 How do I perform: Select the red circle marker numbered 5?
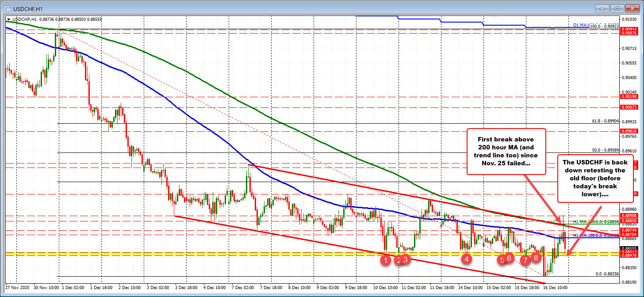coord(502,260)
